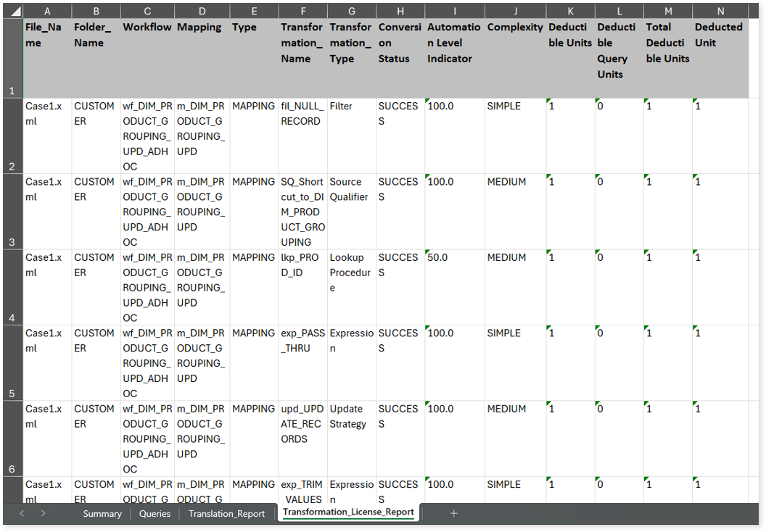Screen dimensions: 766x532
Task: Select column F header
Action: pos(303,11)
